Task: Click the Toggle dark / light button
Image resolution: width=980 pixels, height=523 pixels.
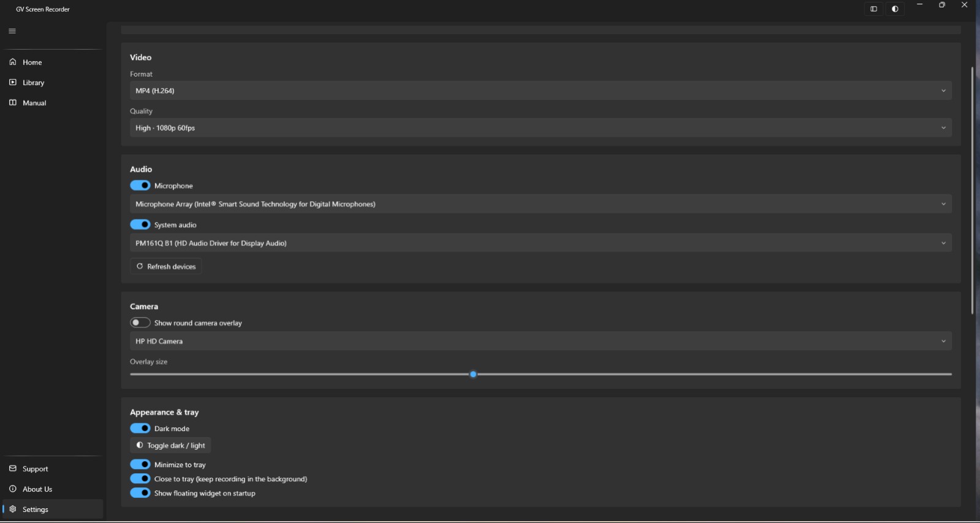Action: pos(170,445)
